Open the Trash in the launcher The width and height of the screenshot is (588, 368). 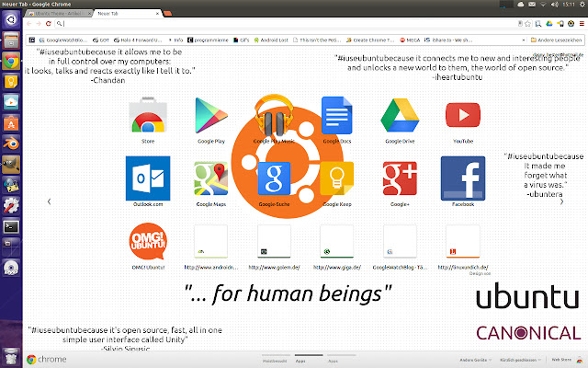pos(11,357)
